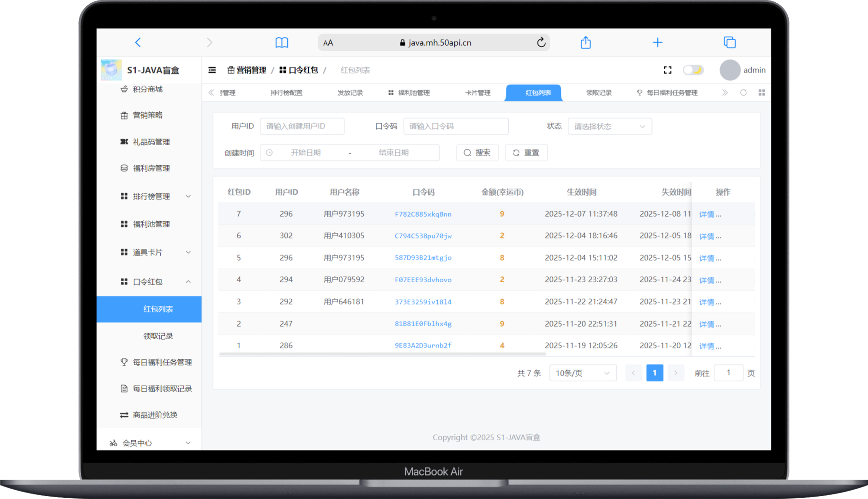Image resolution: width=868 pixels, height=499 pixels.
Task: Open 每日福利领取记录 from the sidebar
Action: (163, 388)
